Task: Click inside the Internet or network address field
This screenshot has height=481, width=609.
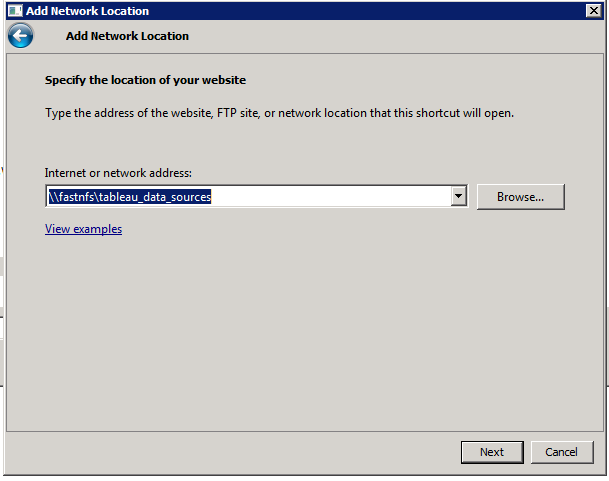Action: pos(330,197)
